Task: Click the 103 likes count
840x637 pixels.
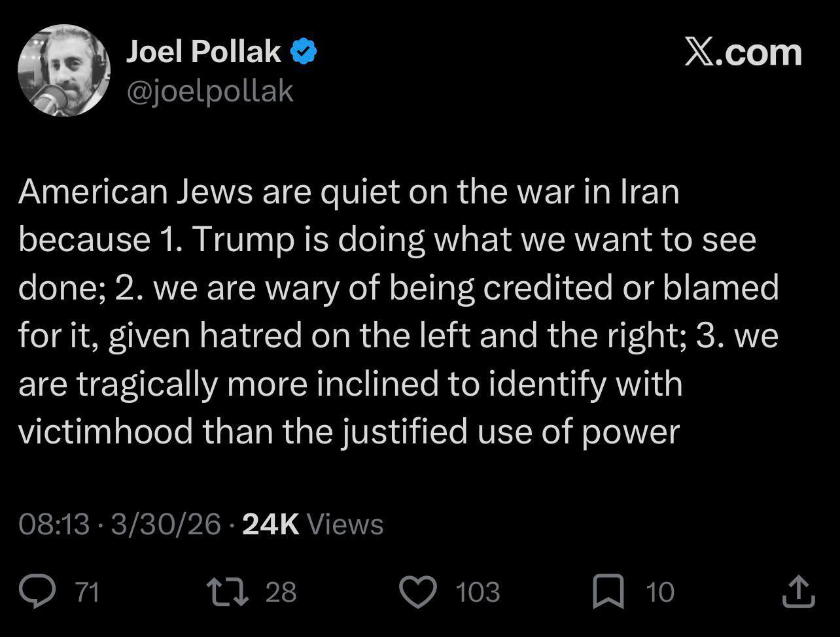Action: coord(478,592)
